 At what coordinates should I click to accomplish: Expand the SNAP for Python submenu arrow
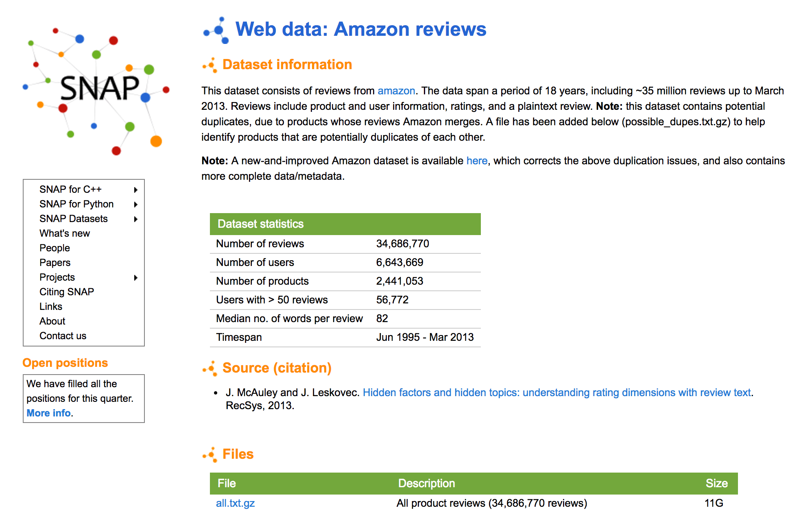[x=136, y=205]
